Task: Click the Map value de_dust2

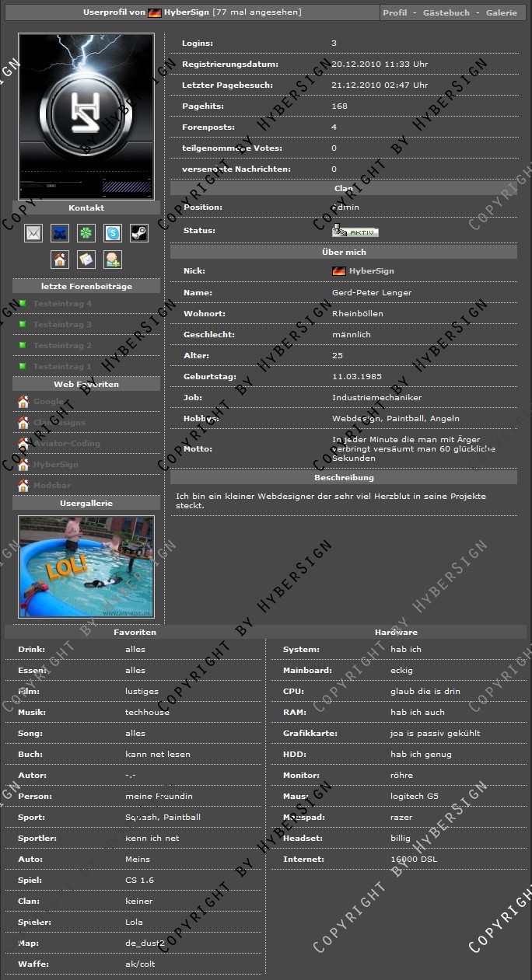Action: (x=145, y=943)
